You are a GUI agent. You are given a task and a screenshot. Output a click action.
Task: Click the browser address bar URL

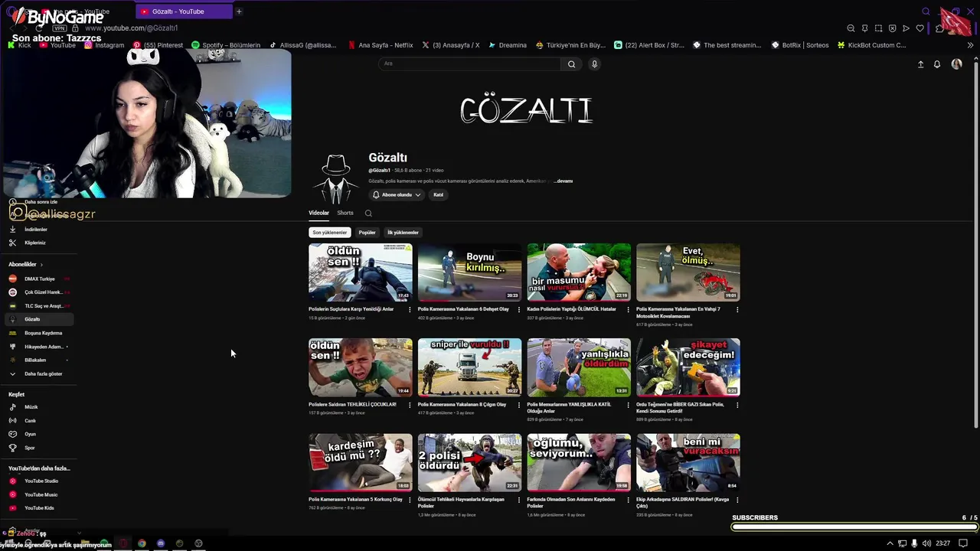[x=132, y=28]
